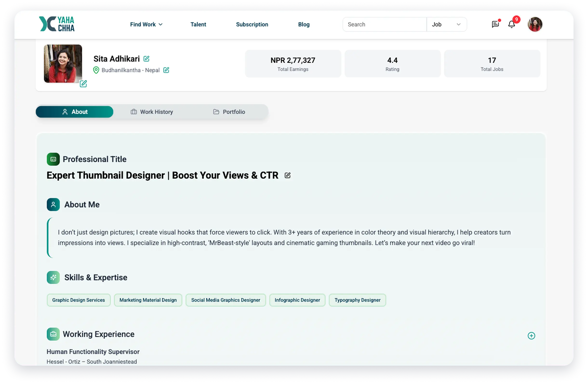This screenshot has width=588, height=384.
Task: Edit the Budhanilkantha - Nepal location
Action: click(166, 70)
